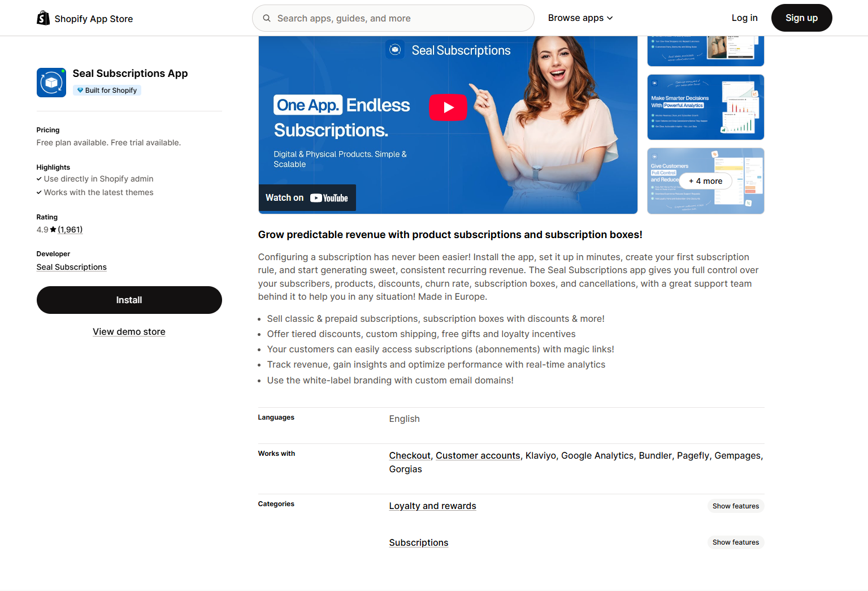Click the Seal logo in video header
The height and width of the screenshot is (591, 868).
click(395, 50)
